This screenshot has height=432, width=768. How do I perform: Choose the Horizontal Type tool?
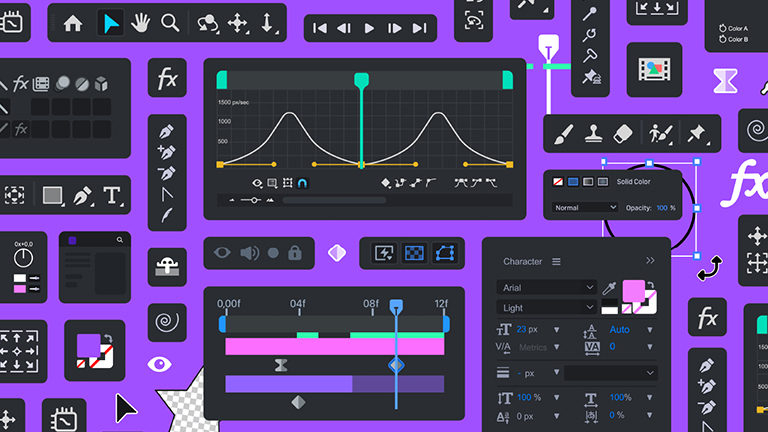pyautogui.click(x=112, y=195)
